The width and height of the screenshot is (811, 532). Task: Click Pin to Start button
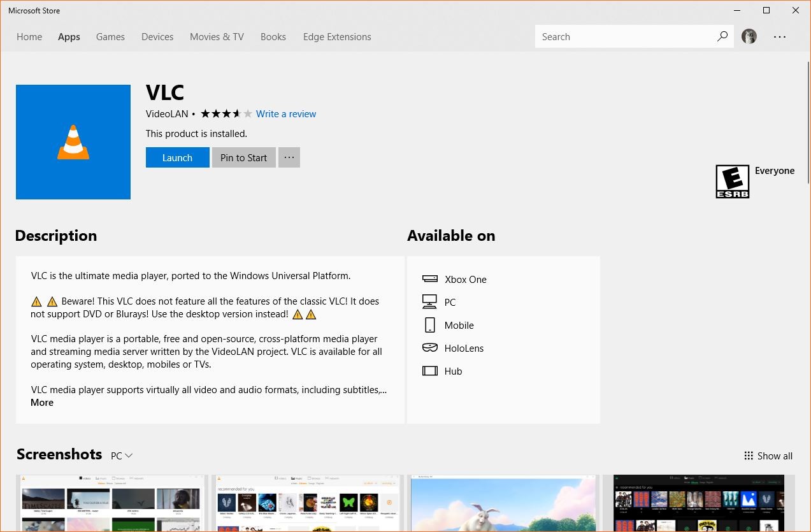pyautogui.click(x=244, y=157)
